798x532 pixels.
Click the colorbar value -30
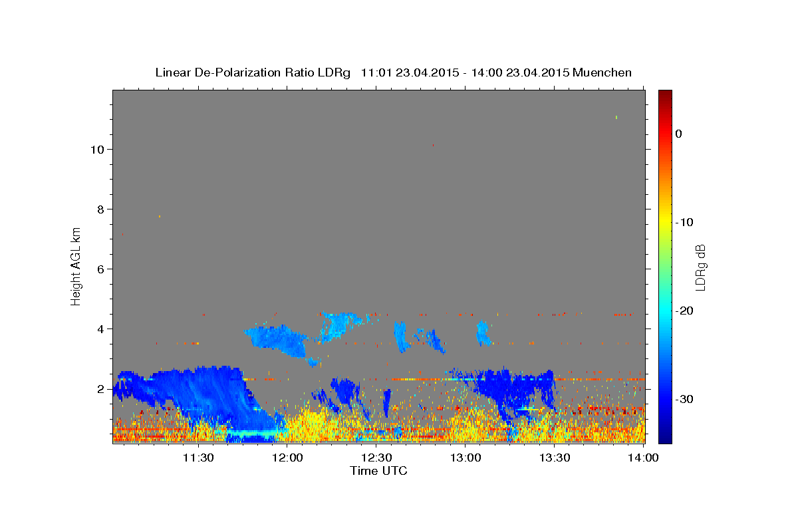[686, 399]
